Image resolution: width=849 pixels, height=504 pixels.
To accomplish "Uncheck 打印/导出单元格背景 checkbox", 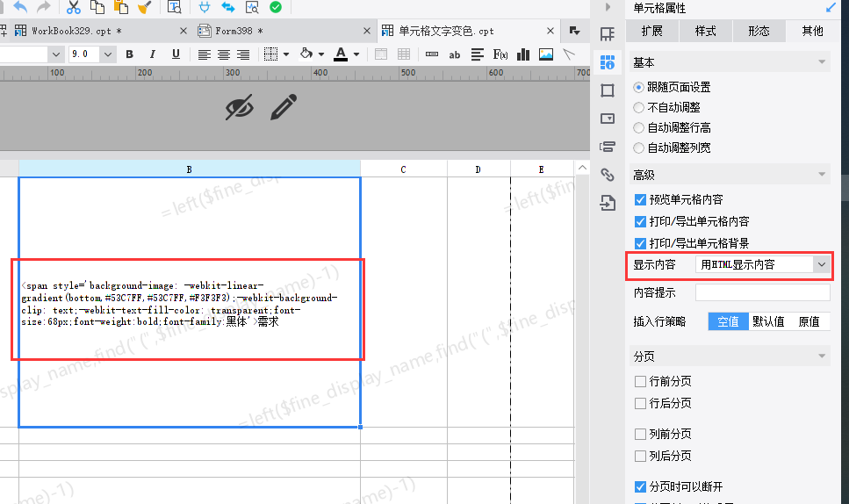I will pos(640,243).
